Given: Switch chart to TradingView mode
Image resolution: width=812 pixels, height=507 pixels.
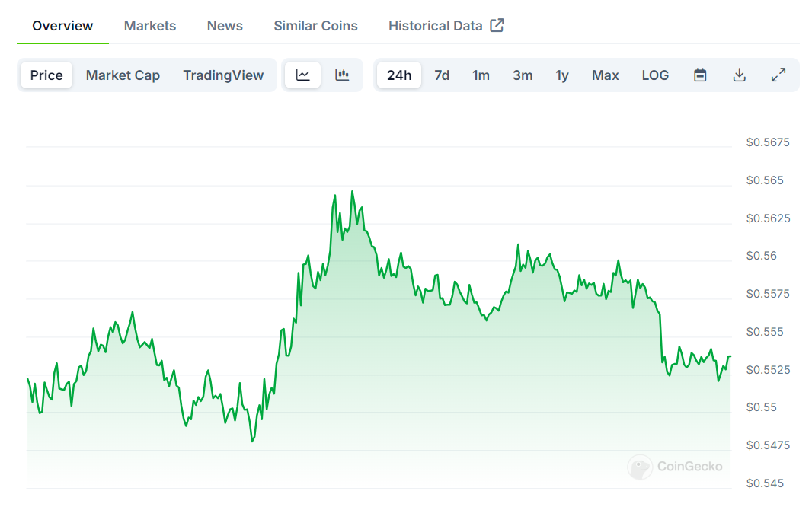Looking at the screenshot, I should pos(223,75).
